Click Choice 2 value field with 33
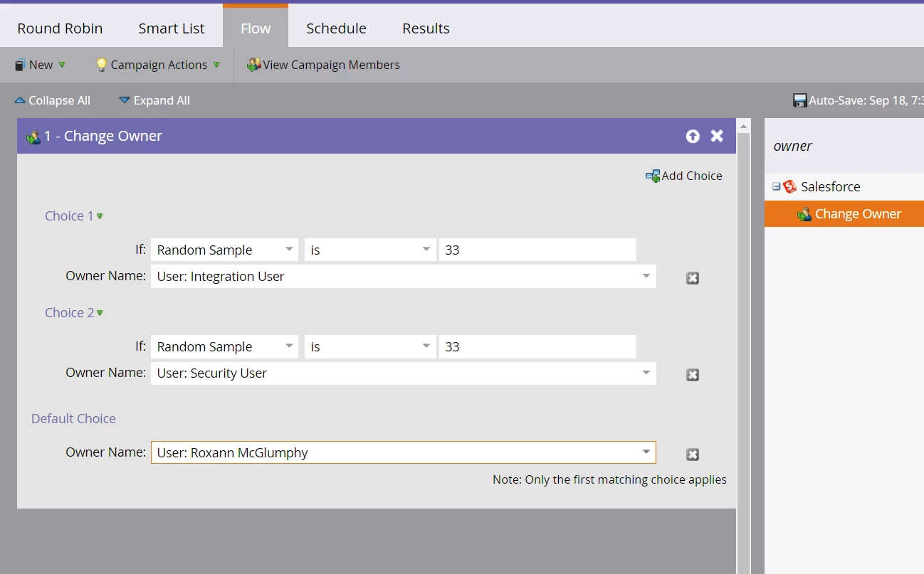 click(537, 346)
